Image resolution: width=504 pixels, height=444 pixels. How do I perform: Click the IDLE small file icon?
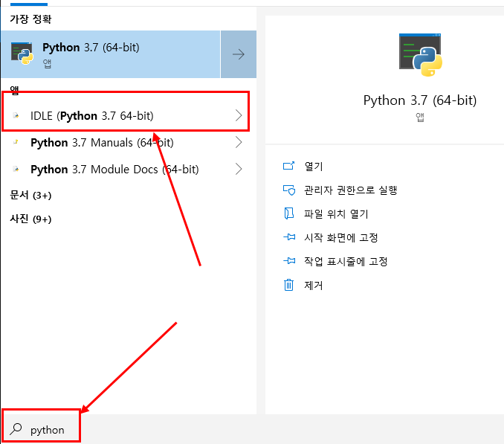[x=16, y=115]
